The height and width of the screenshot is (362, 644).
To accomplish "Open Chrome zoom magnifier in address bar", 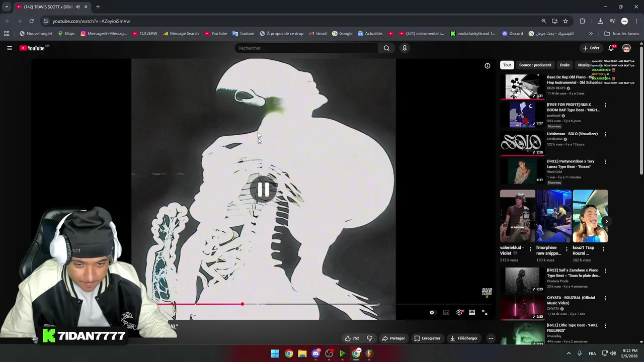I will click(x=544, y=21).
